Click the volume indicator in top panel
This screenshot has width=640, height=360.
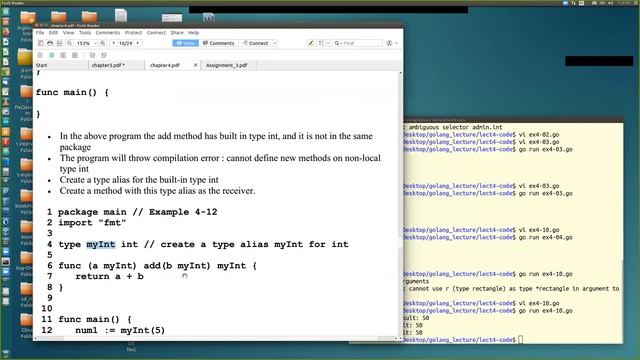[x=611, y=3]
